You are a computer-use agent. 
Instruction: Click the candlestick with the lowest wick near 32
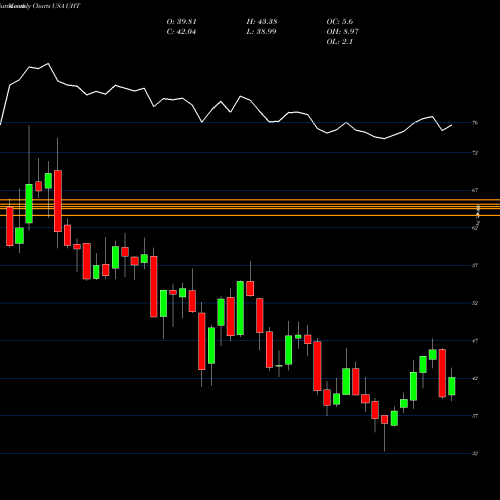(385, 419)
